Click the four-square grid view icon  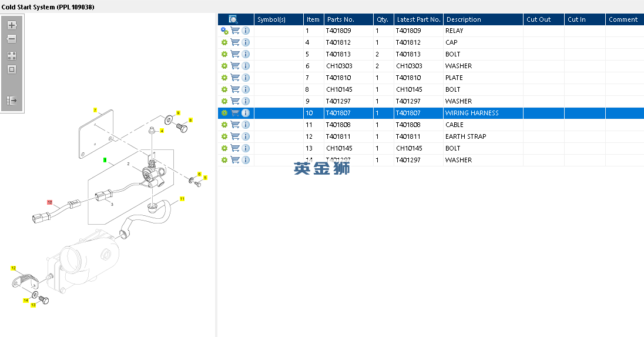[x=12, y=56]
